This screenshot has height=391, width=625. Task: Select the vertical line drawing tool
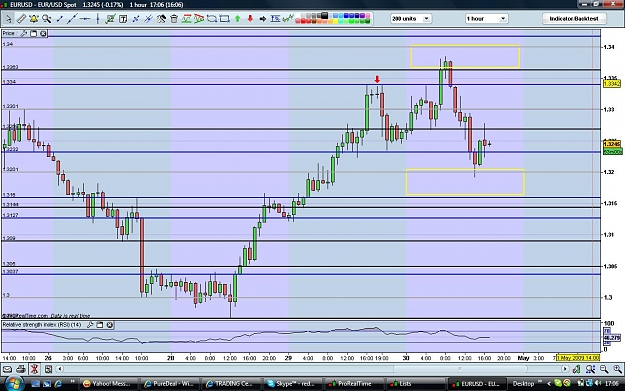pos(97,19)
